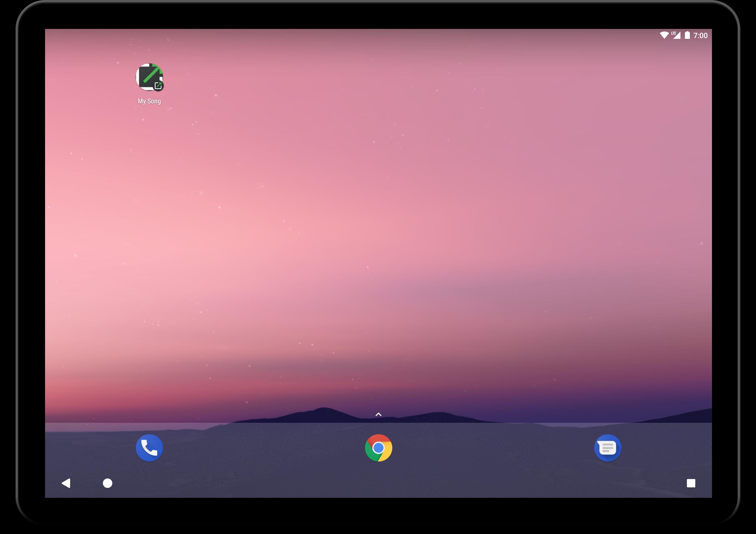
Task: Tap the LTE signal indicator
Action: pos(676,35)
